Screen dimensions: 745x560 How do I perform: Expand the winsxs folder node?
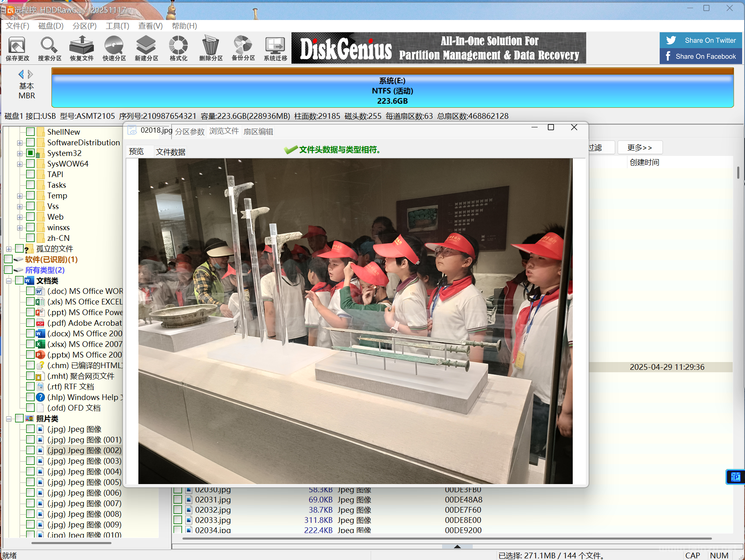coord(20,228)
